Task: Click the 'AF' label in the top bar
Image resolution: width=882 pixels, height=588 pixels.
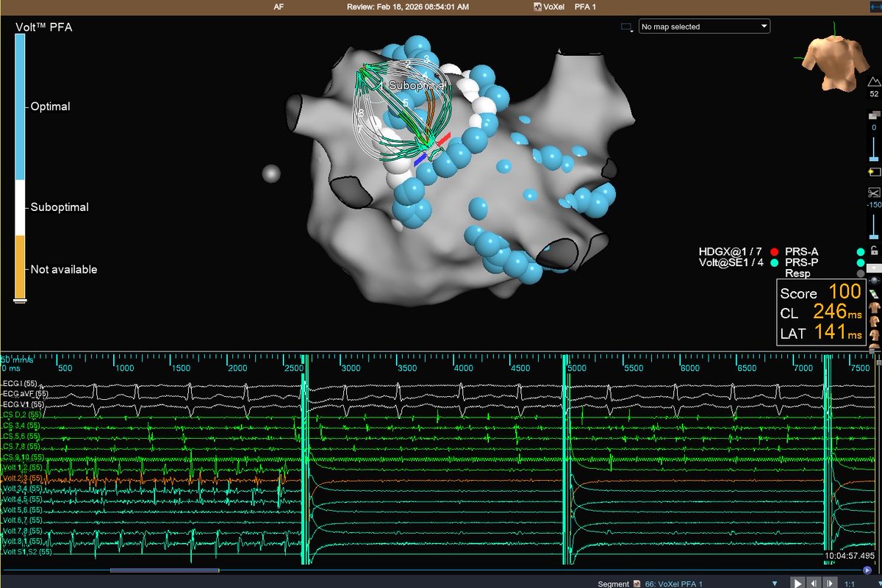Action: 279,7
